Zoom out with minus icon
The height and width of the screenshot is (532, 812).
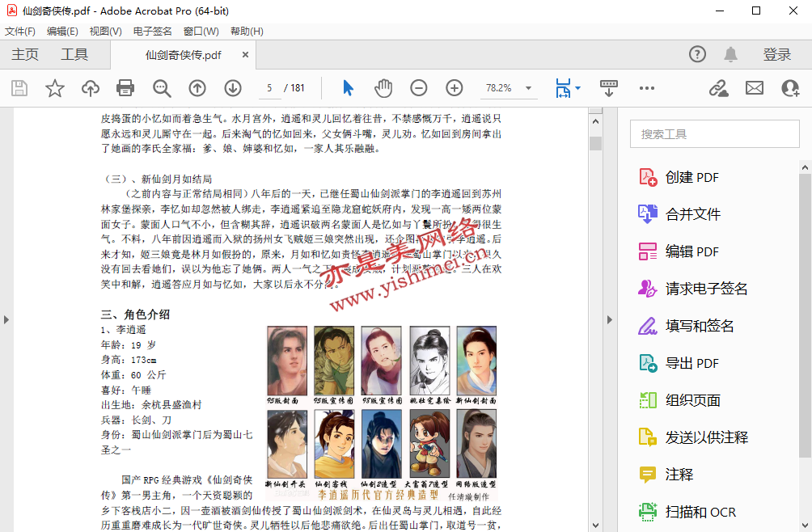click(419, 88)
